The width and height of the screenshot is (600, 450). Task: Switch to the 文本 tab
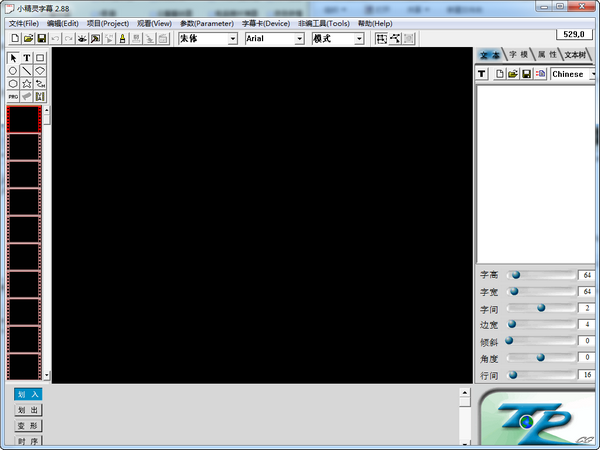click(490, 55)
